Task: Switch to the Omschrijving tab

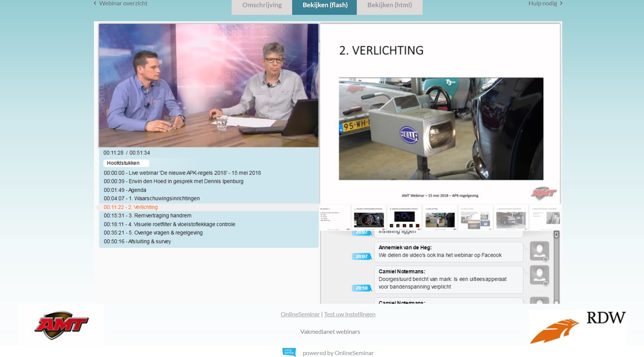Action: [x=262, y=5]
